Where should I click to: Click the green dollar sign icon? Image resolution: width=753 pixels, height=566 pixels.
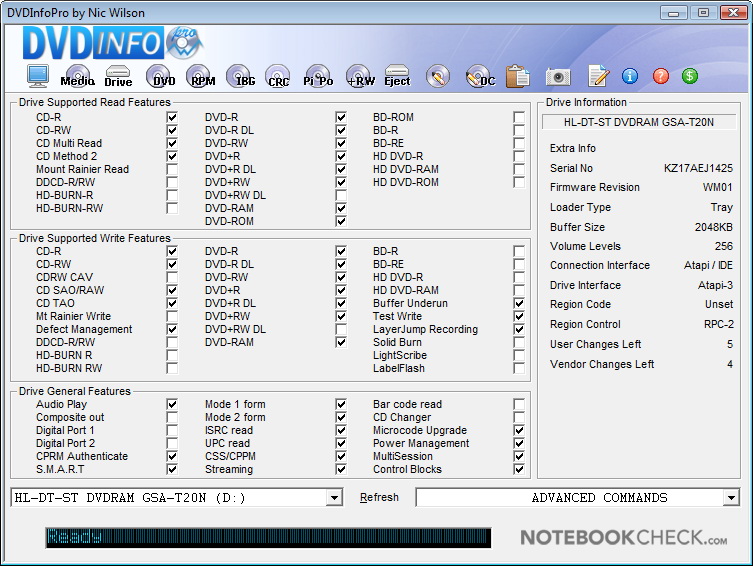690,76
